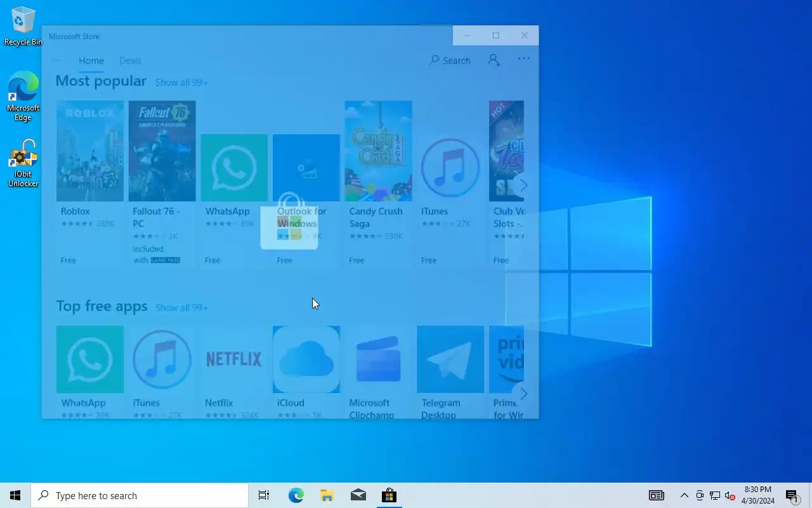The width and height of the screenshot is (812, 508).
Task: Show more Top free apps via right chevron
Action: tap(523, 394)
